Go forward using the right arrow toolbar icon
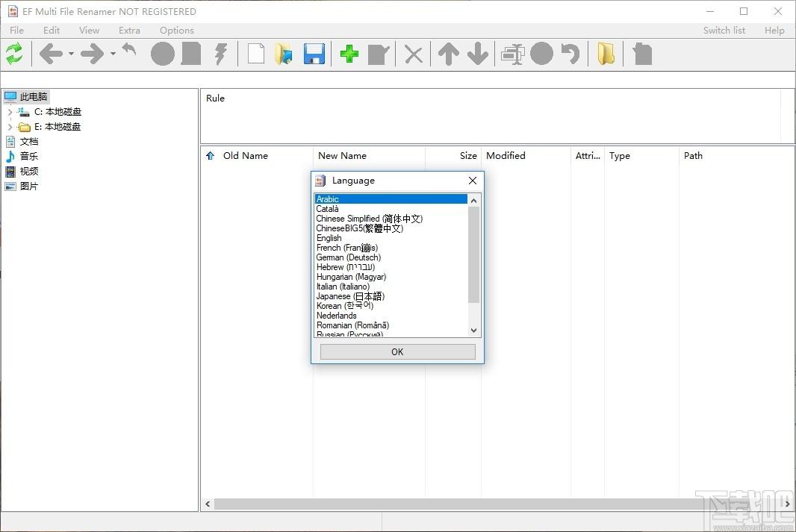 pos(93,54)
